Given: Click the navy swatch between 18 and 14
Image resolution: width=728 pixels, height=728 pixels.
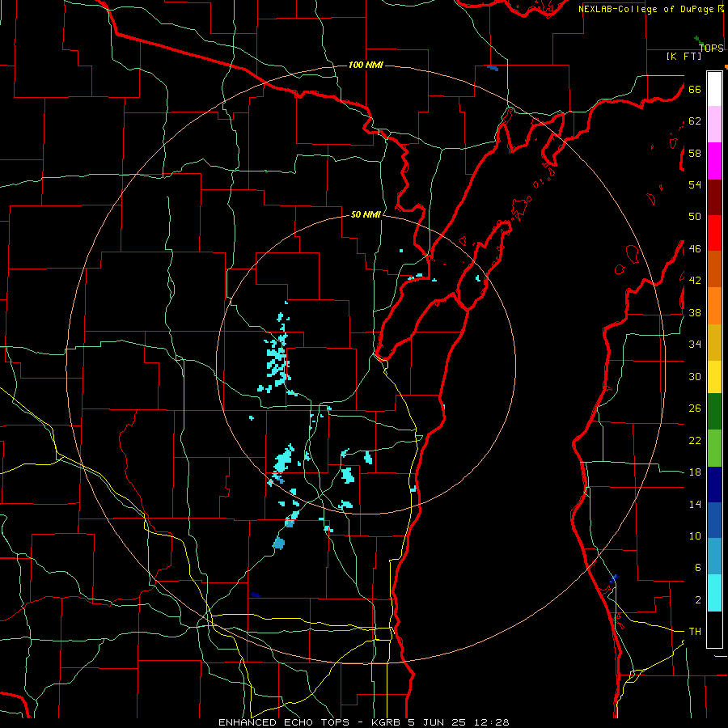Looking at the screenshot, I should (714, 485).
